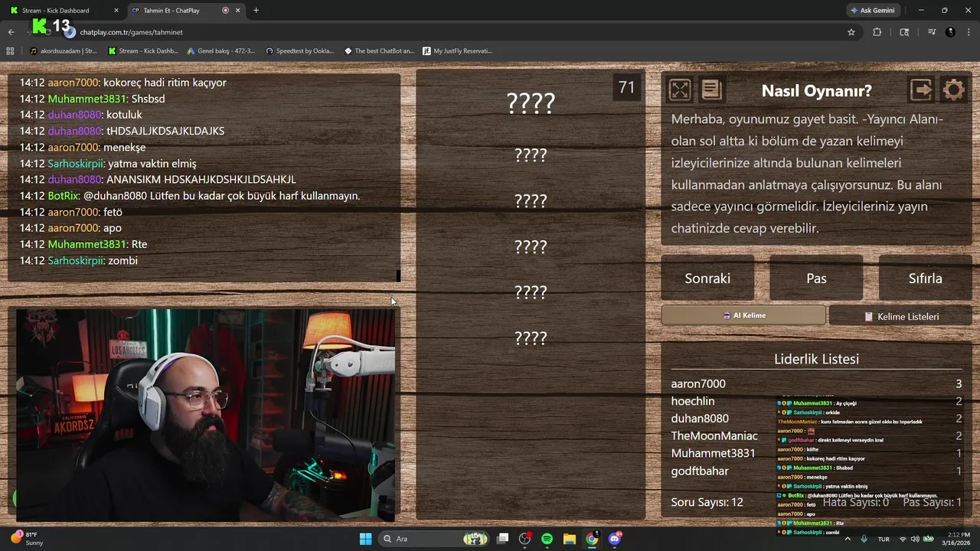This screenshot has height=551, width=980.
Task: Click the timer value 71
Action: [x=627, y=87]
